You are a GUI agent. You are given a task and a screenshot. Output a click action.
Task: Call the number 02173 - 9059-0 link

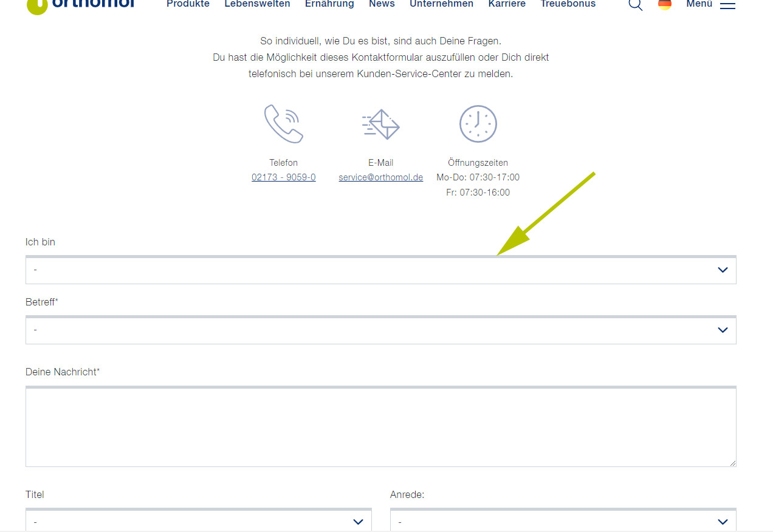click(x=284, y=177)
